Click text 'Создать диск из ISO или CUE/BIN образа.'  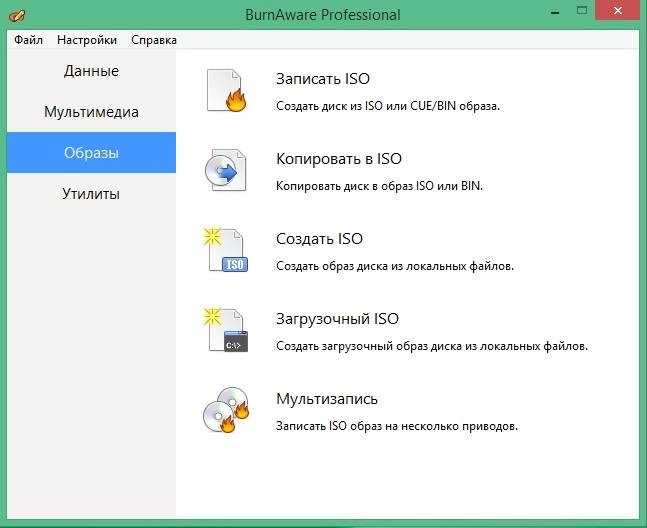coord(388,106)
